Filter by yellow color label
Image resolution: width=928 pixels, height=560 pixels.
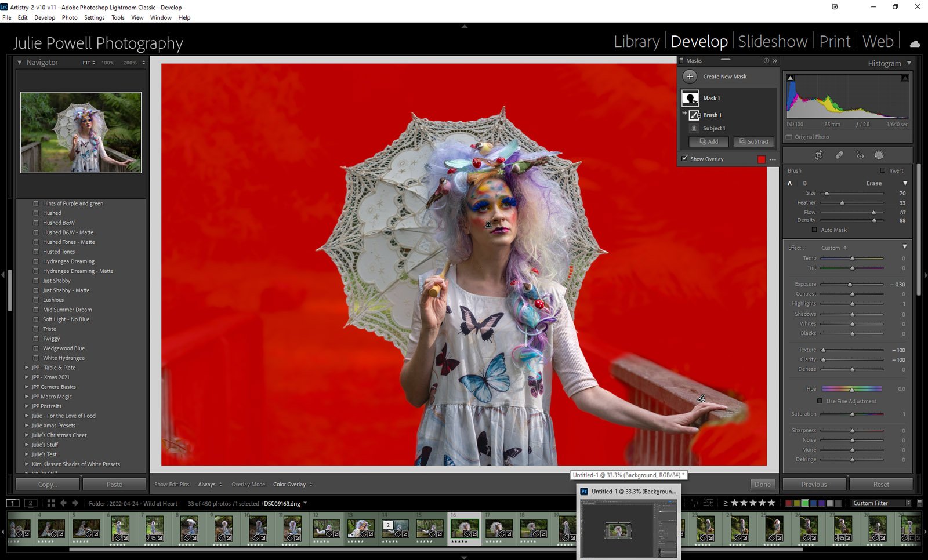797,503
